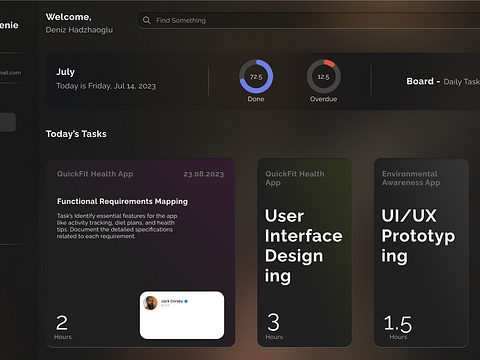
Task: Focus the Find Something search field
Action: (x=309, y=20)
